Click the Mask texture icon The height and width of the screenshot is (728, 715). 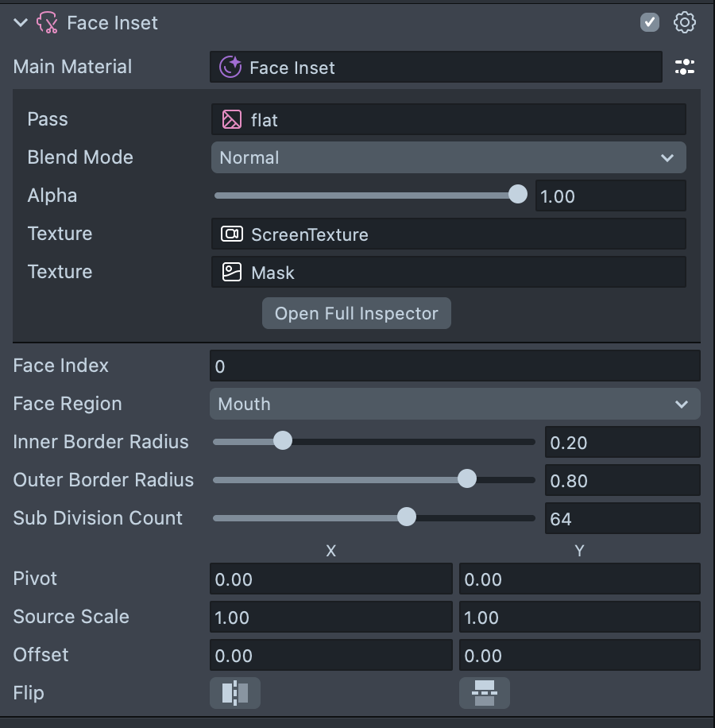pyautogui.click(x=231, y=273)
